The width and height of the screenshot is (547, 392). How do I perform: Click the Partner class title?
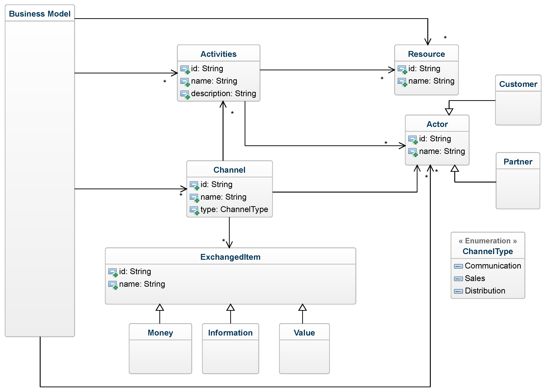(x=518, y=162)
